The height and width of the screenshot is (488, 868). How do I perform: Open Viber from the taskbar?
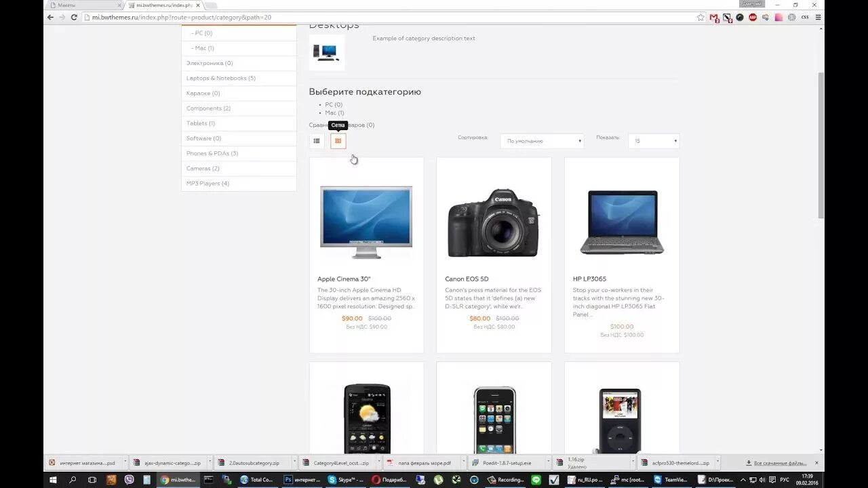point(130,480)
